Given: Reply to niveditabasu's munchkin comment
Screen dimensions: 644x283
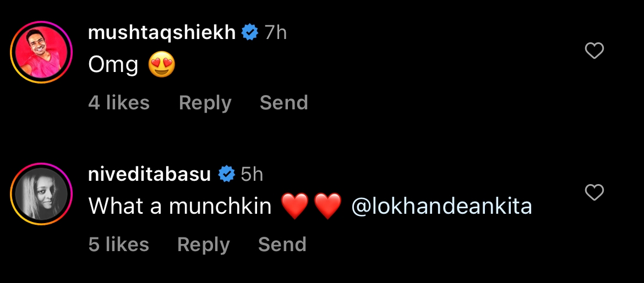Looking at the screenshot, I should point(203,245).
